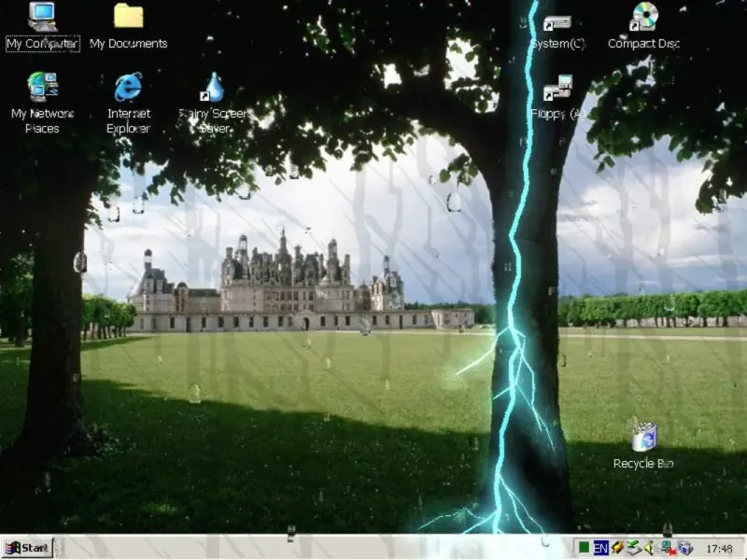The width and height of the screenshot is (747, 560).
Task: Click the Compact Disc label text
Action: [x=643, y=44]
